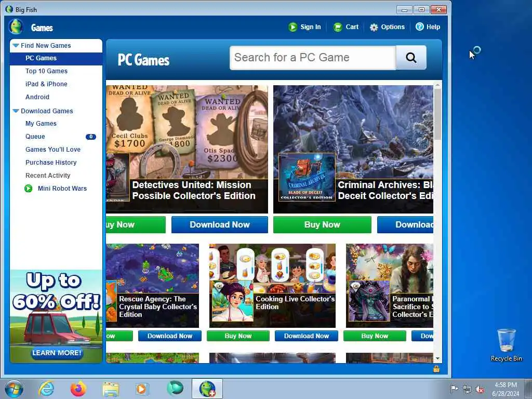The width and height of the screenshot is (532, 399).
Task: Collapse the Find New Games section
Action: tap(16, 46)
